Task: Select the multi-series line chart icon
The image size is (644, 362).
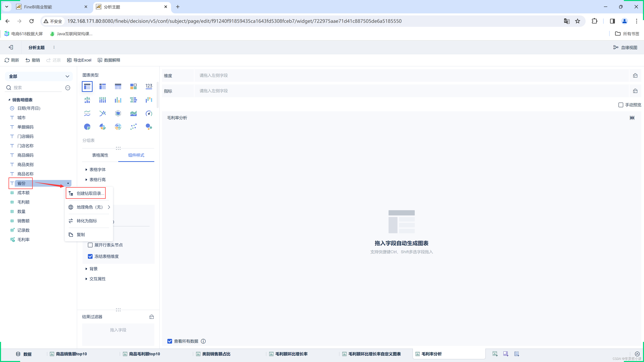Action: click(102, 113)
